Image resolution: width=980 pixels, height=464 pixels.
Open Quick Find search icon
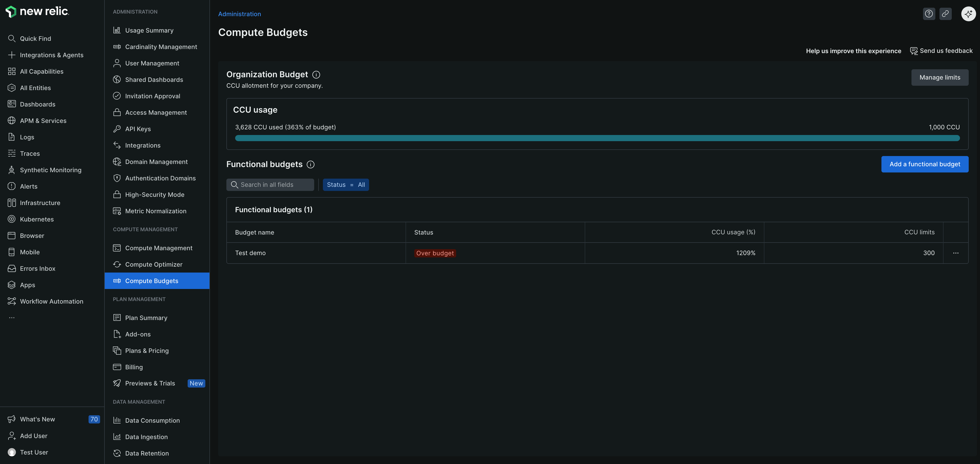[12, 38]
